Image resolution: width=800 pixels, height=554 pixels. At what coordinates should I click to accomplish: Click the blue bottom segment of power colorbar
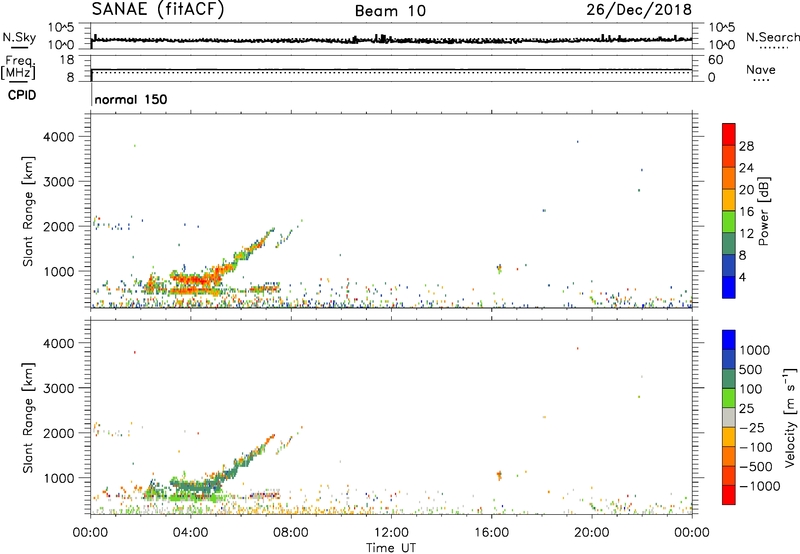click(729, 287)
